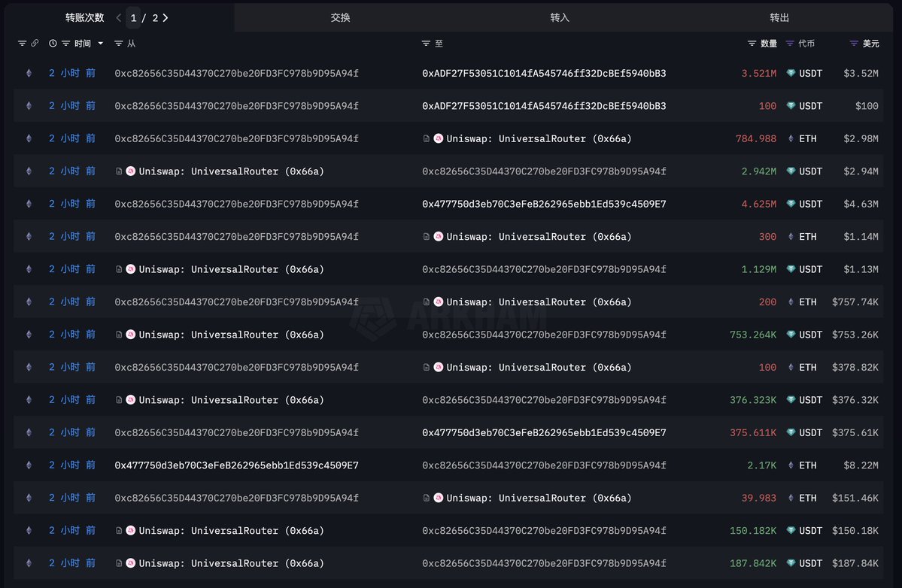
Task: Open the filter icon for the 至 column
Action: 426,43
